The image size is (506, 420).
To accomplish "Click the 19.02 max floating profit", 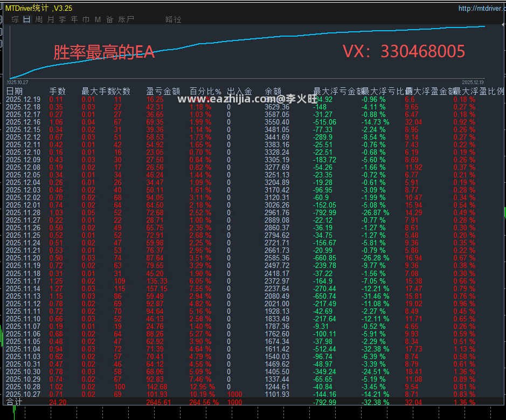I will pos(413,304).
